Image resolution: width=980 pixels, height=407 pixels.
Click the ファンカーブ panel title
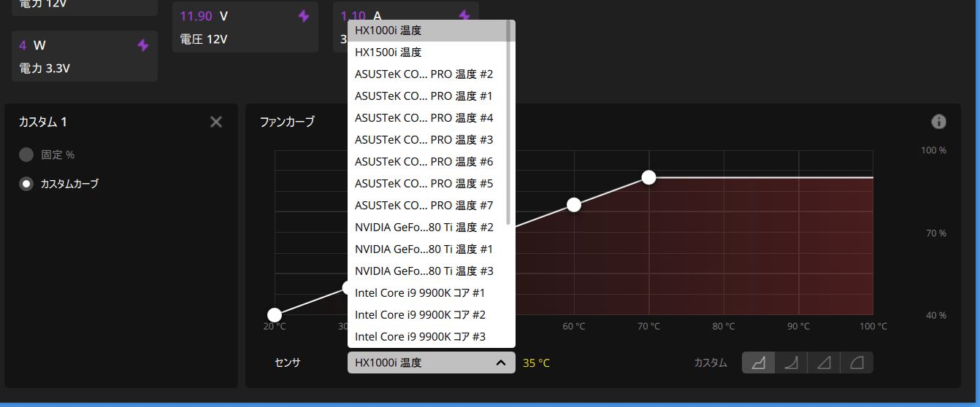(287, 122)
